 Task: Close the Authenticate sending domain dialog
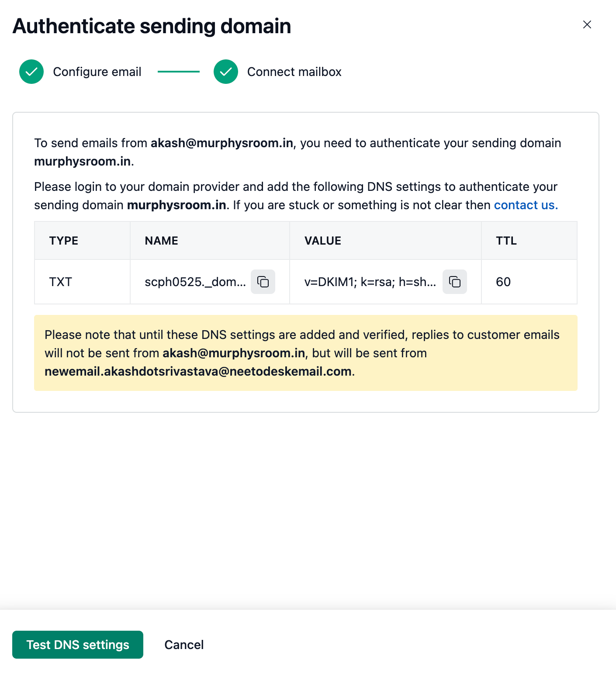pos(587,24)
